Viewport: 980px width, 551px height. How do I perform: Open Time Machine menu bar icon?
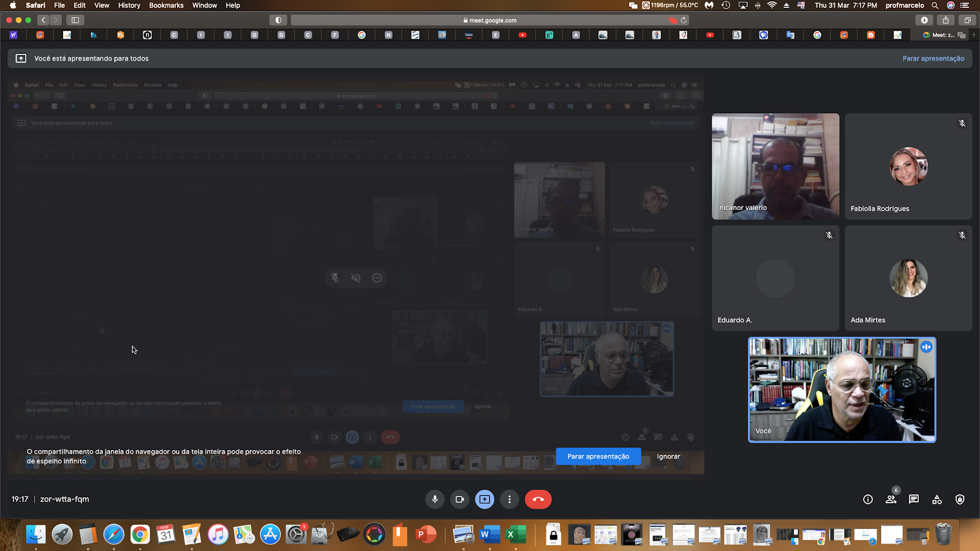pyautogui.click(x=726, y=5)
